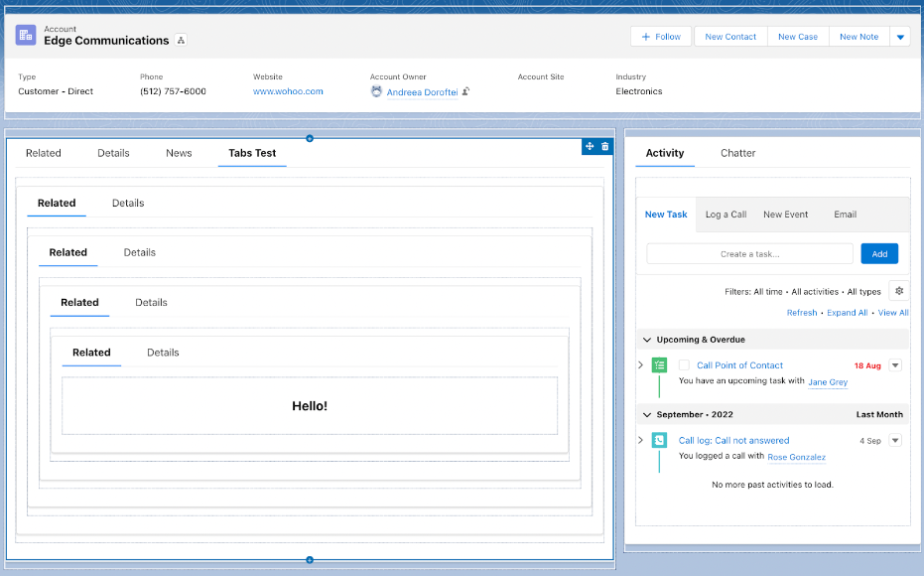Delete the Tabs component with trash icon
924x576 pixels.
[x=605, y=146]
